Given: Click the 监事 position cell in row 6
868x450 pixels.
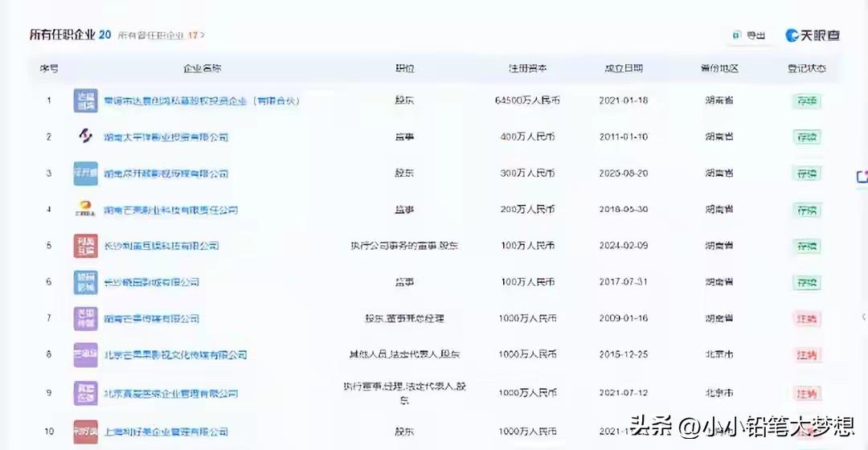Looking at the screenshot, I should click(x=404, y=282).
